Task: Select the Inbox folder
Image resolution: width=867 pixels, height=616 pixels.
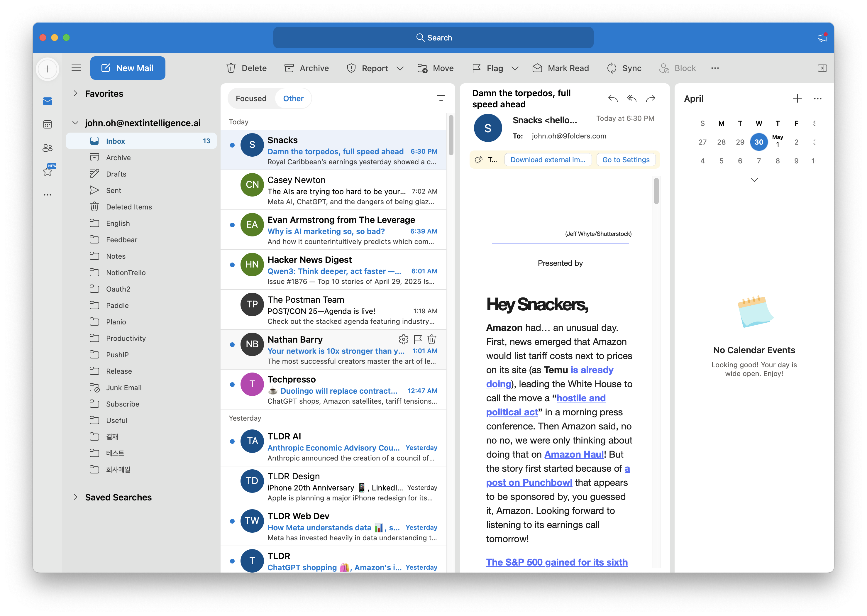Action: 141,141
